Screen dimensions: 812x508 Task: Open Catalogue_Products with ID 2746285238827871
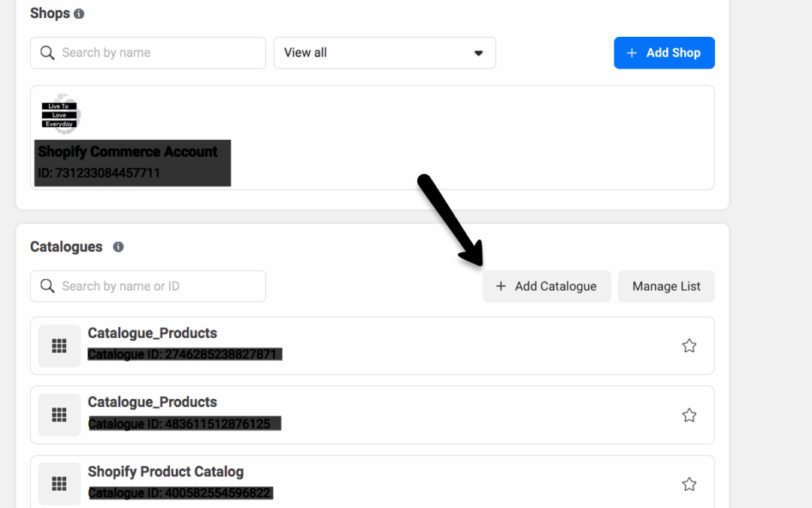tap(153, 333)
